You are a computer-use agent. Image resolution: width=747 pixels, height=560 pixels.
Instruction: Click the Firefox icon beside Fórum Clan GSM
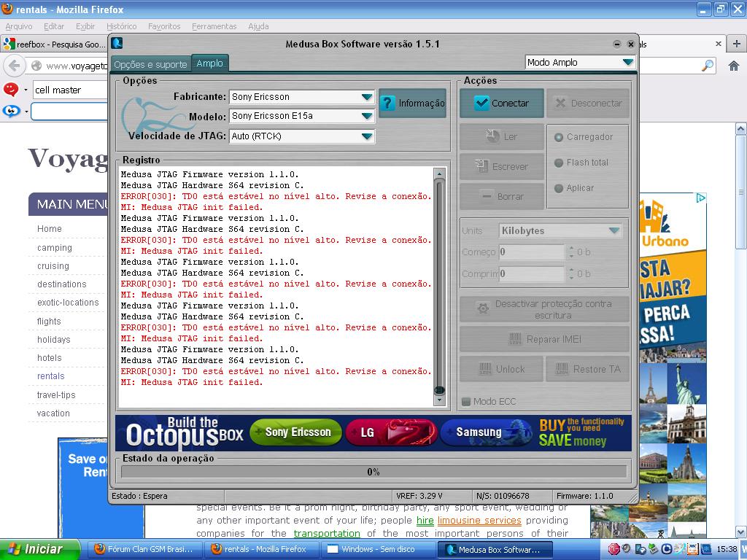[99, 549]
